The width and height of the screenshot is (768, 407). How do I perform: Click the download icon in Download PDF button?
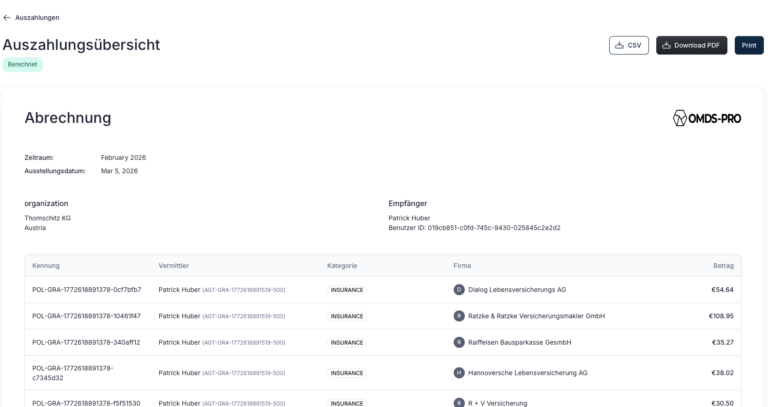666,45
